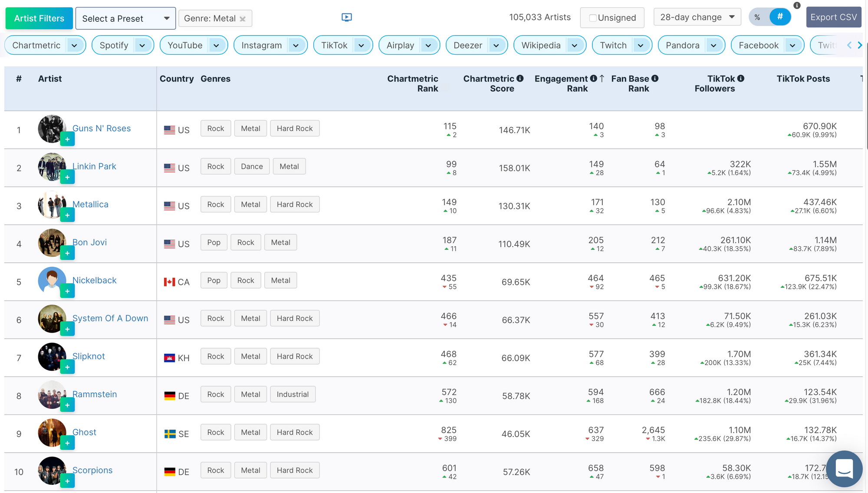Remove the Genre: Metal filter tag
868x493 pixels.
(x=243, y=19)
